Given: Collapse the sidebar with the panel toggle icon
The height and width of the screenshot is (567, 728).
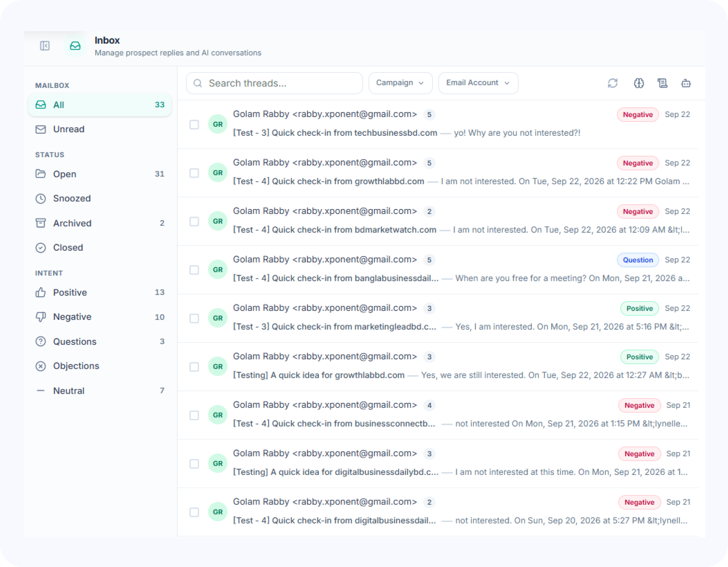Looking at the screenshot, I should coord(45,46).
